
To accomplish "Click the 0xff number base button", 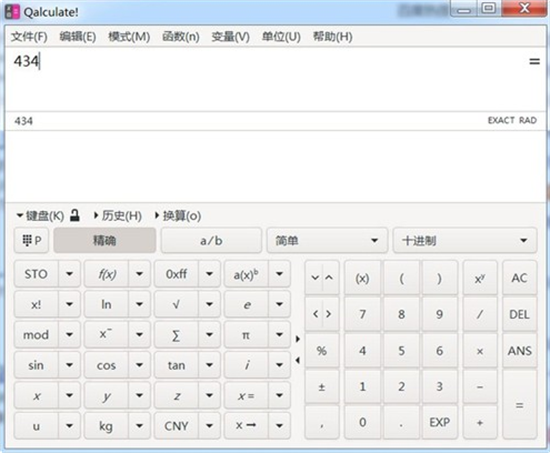I will 176,274.
